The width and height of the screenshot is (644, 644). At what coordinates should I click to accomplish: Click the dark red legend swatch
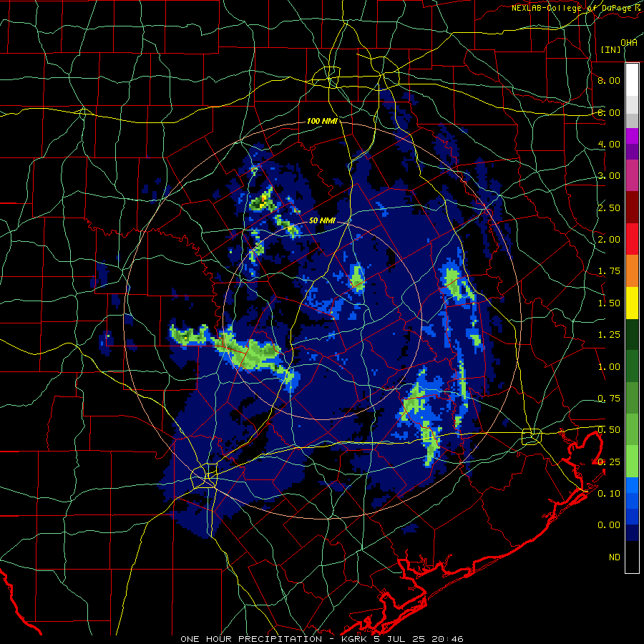pos(632,208)
